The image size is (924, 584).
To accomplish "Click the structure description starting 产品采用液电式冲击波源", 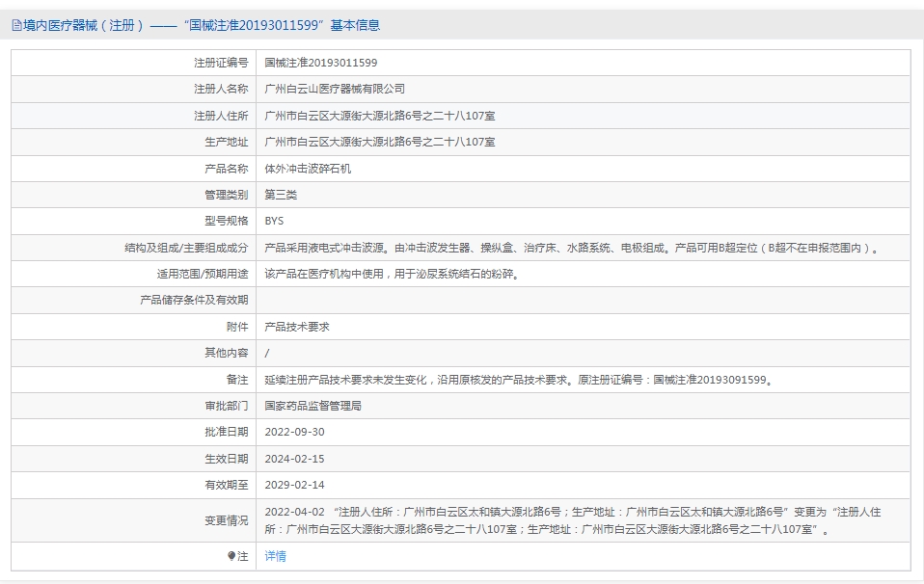I will tap(573, 248).
